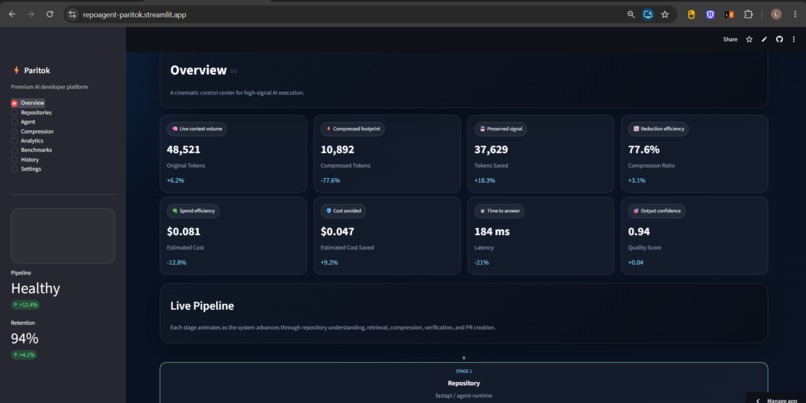This screenshot has width=806, height=403.
Task: Select the Analytics radio option
Action: (27, 140)
